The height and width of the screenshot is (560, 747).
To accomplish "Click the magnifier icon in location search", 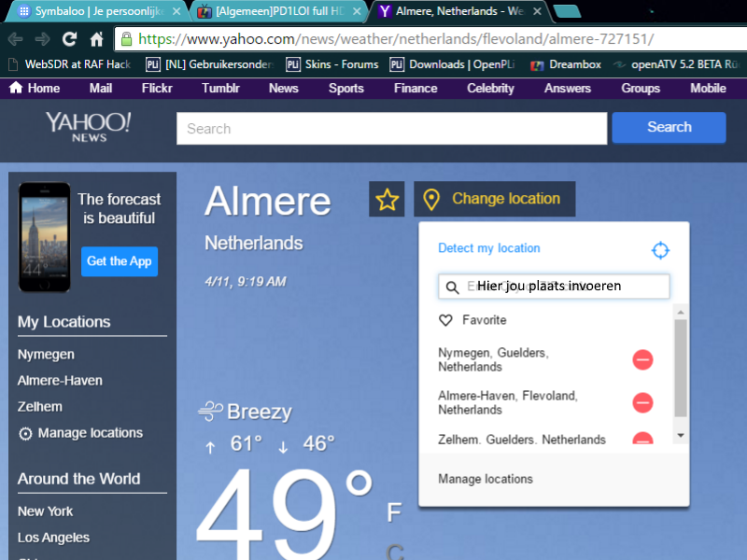I will pos(452,287).
